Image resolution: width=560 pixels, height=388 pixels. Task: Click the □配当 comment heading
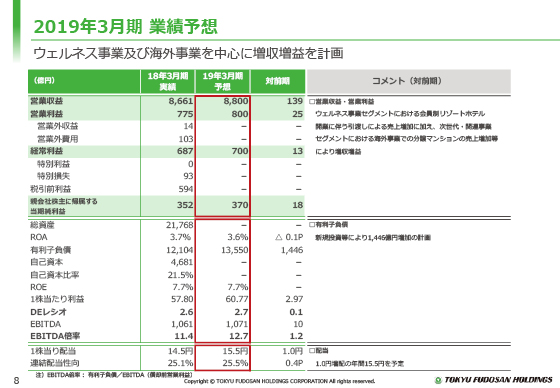(x=319, y=351)
